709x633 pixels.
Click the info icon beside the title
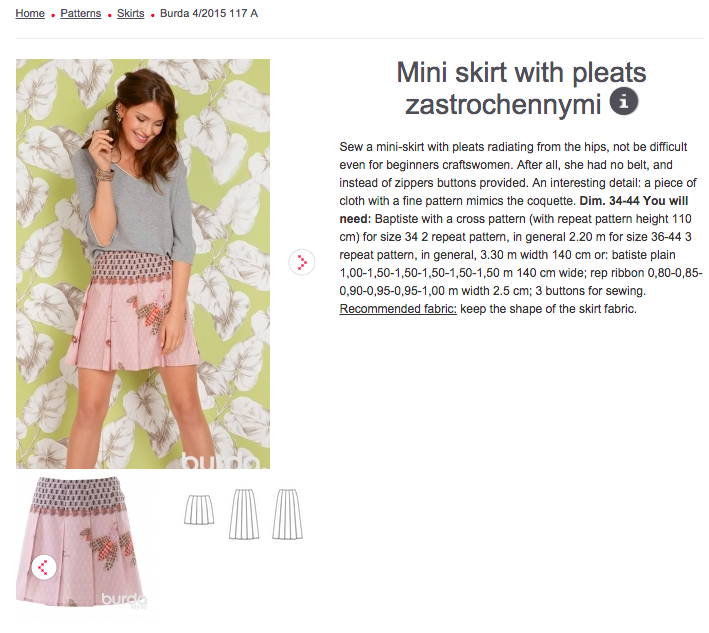click(x=624, y=102)
